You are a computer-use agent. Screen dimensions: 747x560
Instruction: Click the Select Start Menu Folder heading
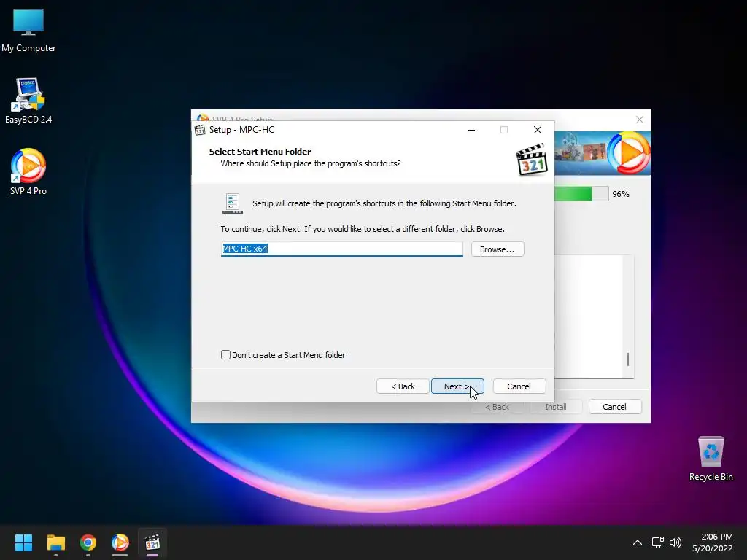pos(260,152)
